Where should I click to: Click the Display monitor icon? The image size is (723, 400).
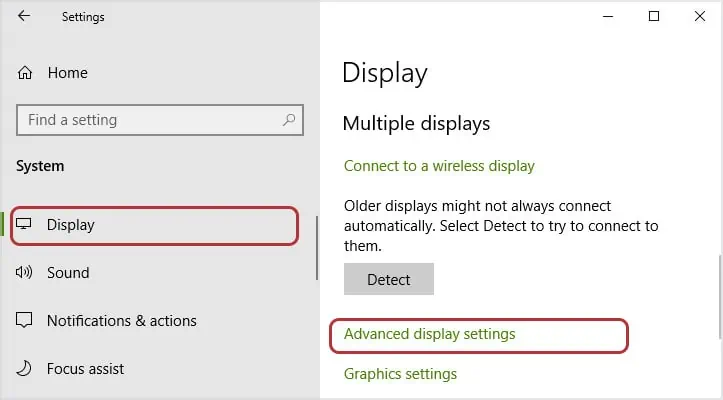click(24, 224)
